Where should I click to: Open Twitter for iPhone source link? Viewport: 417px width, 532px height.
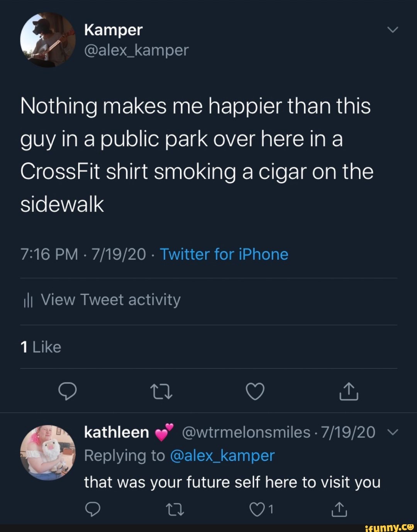(x=224, y=254)
